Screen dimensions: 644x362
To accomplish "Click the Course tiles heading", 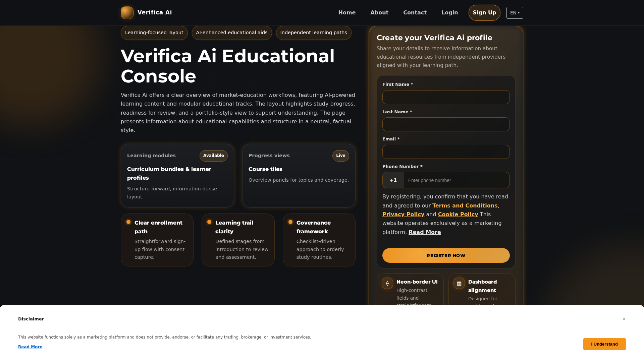I will point(265,169).
